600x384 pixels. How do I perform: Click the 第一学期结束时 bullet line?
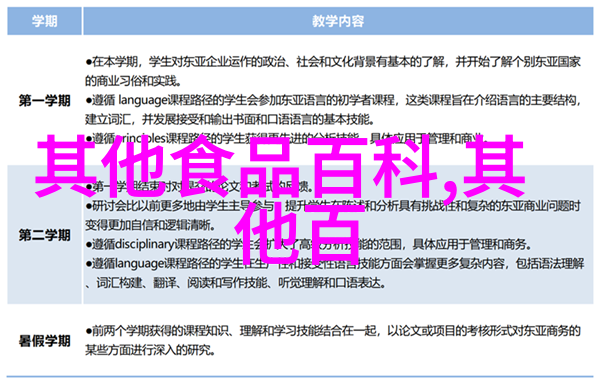[199, 187]
